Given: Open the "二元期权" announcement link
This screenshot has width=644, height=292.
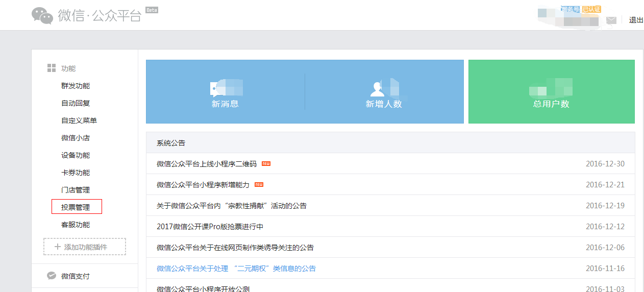Looking at the screenshot, I should pyautogui.click(x=236, y=269).
